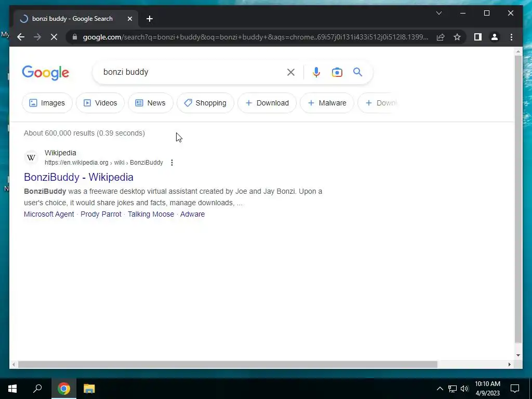This screenshot has width=532, height=399.
Task: Click the magnifier search button
Action: 357,72
